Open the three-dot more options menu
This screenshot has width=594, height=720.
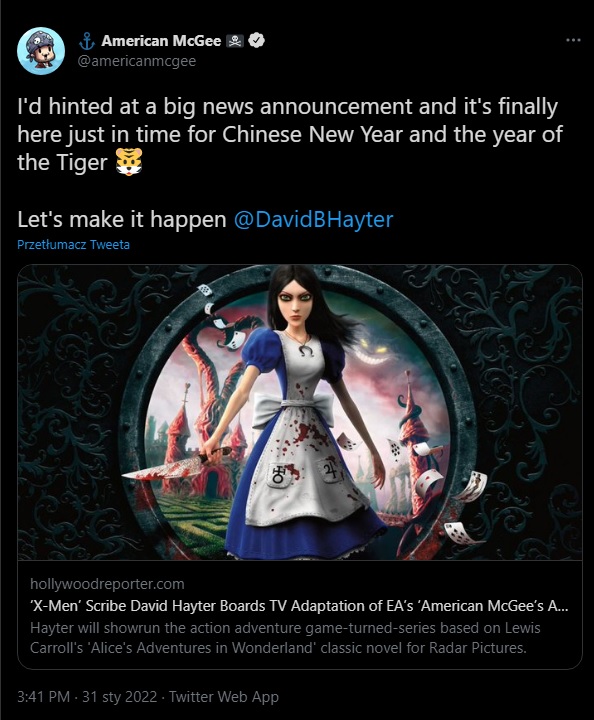click(573, 40)
